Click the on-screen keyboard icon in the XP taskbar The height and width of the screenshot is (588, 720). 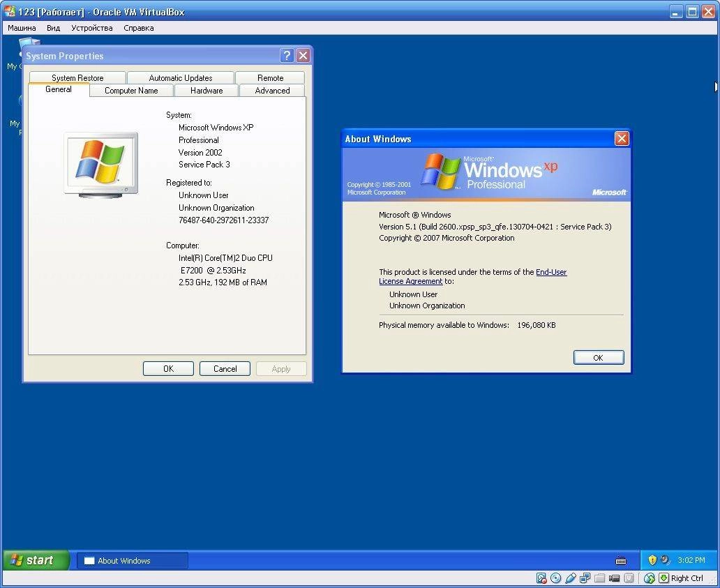621,561
